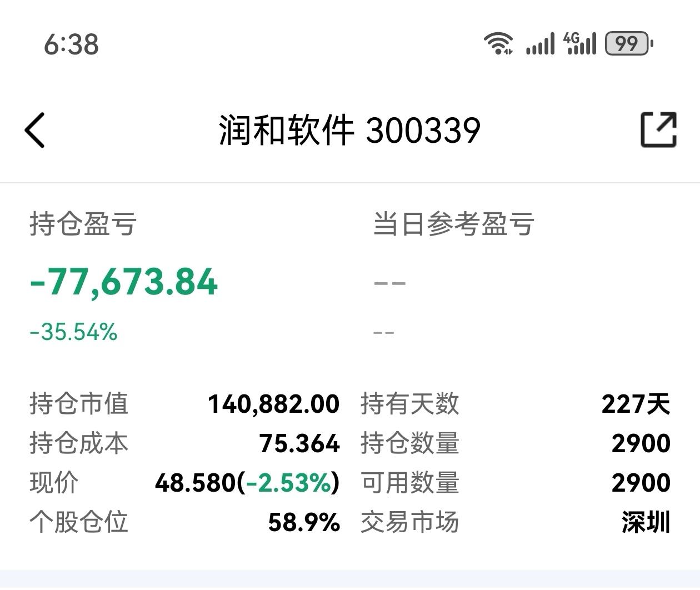
Task: Tap the 交易市场 label
Action: click(410, 522)
